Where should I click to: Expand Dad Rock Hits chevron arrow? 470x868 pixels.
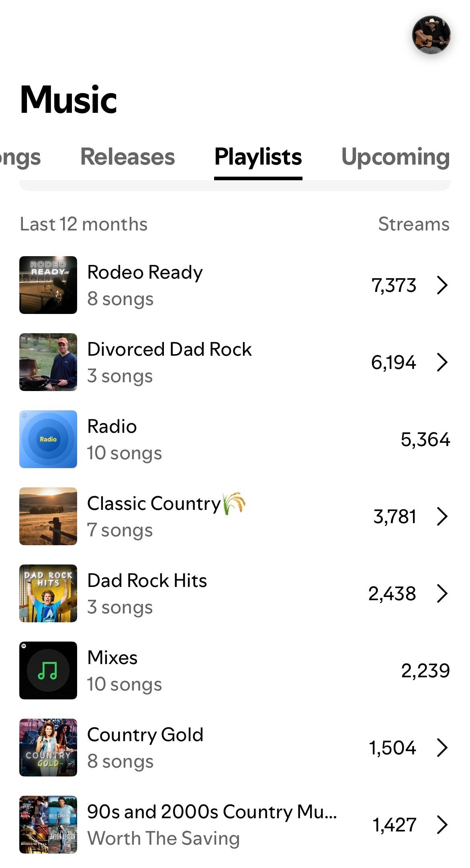coord(442,593)
